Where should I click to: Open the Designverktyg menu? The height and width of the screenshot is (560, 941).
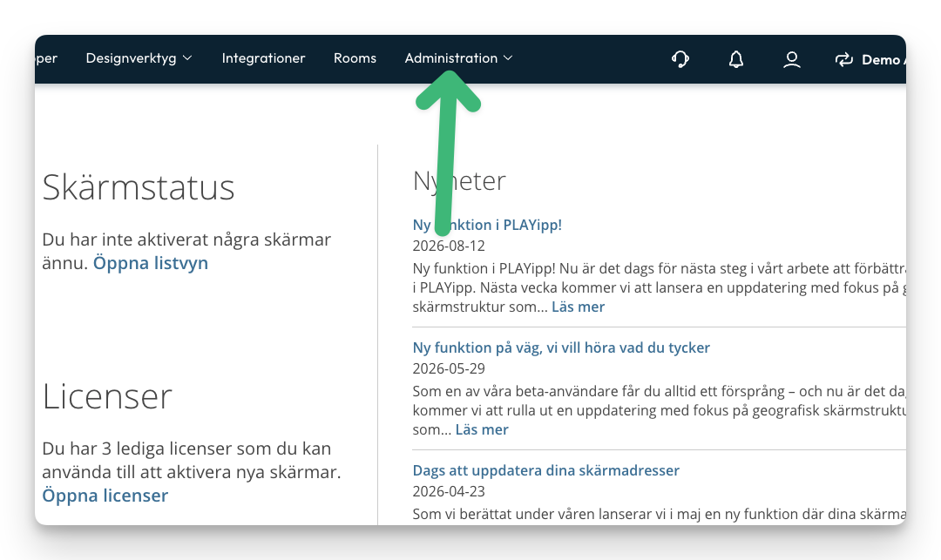tap(131, 58)
